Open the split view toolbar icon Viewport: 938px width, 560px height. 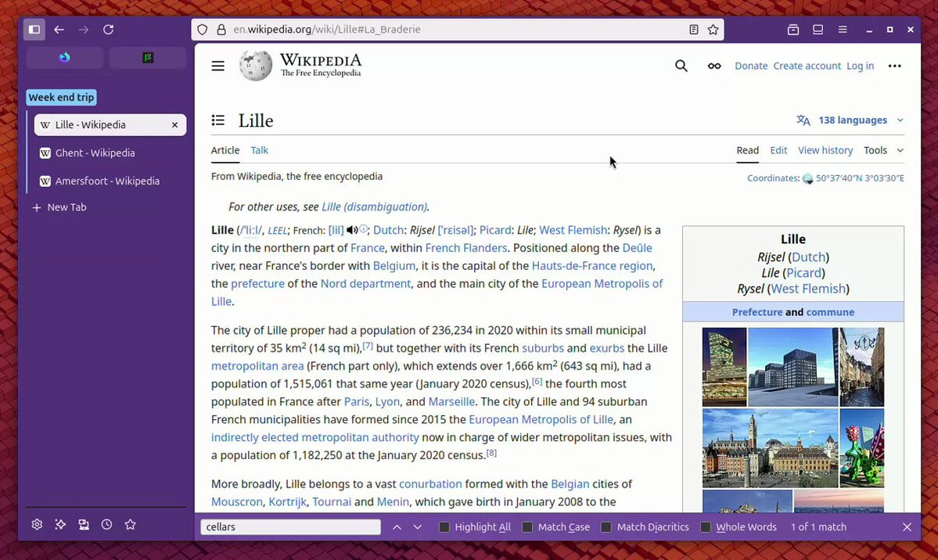818,29
